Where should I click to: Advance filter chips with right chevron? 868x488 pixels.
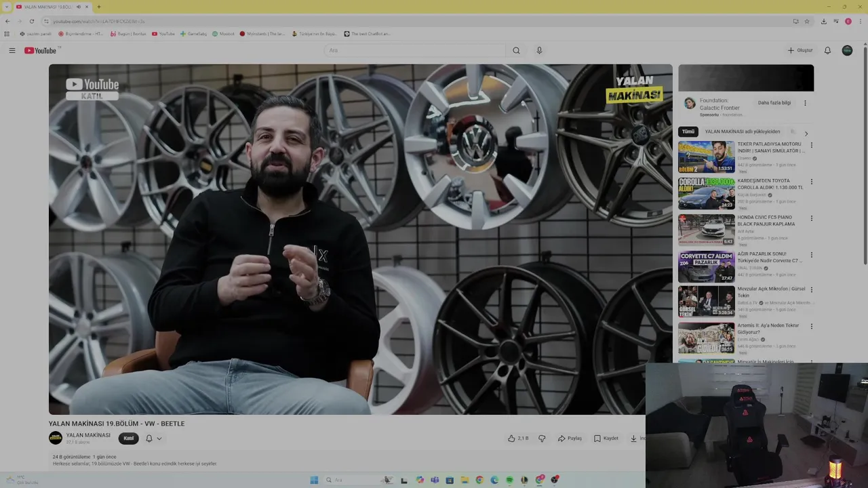pos(806,134)
